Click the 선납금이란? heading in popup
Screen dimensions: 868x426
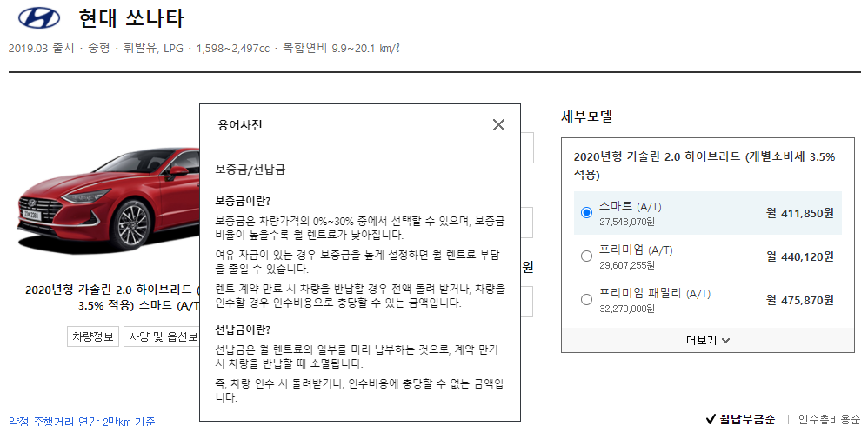243,330
